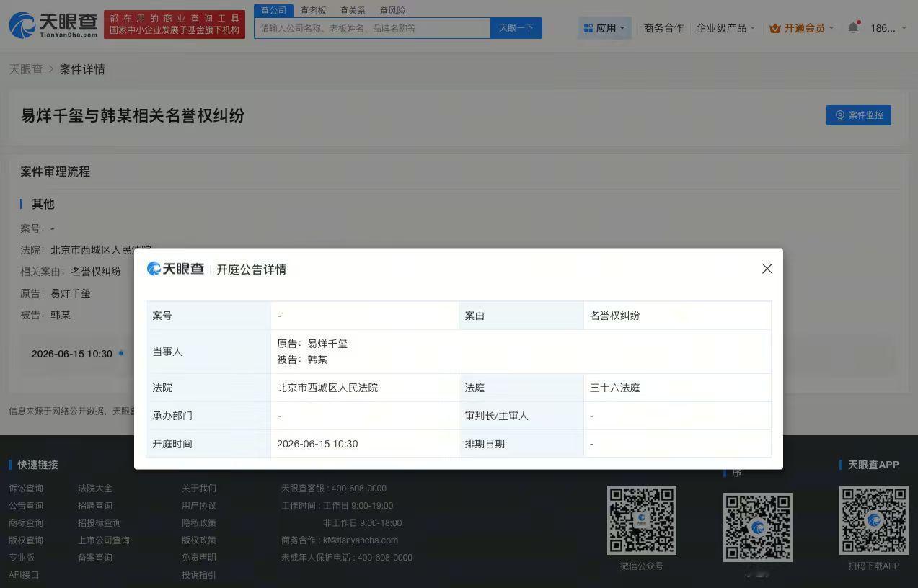Open 版权政策 footer link
Image resolution: width=918 pixels, height=588 pixels.
click(199, 540)
